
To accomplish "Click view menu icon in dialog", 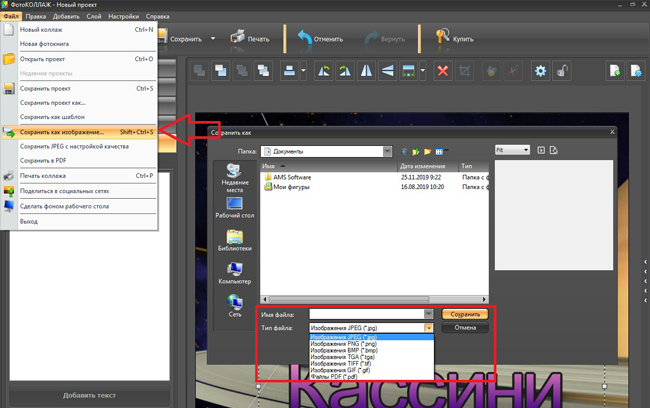I will pyautogui.click(x=440, y=152).
